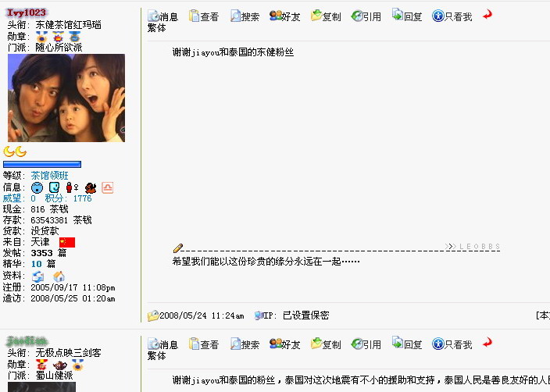
Task: Open the 查看 profile view icon in the first post
Action: (203, 16)
